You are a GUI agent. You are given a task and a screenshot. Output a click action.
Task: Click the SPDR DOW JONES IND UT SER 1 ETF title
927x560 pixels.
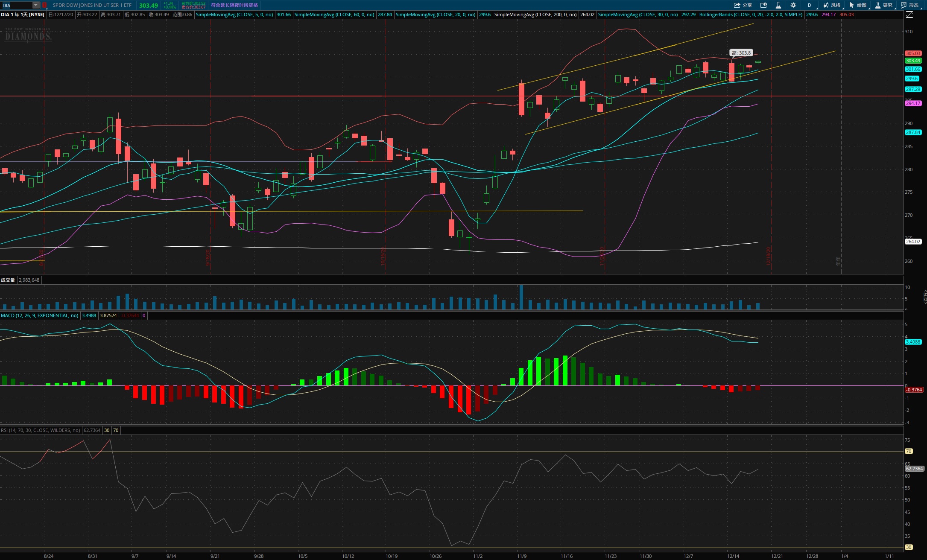pos(92,5)
